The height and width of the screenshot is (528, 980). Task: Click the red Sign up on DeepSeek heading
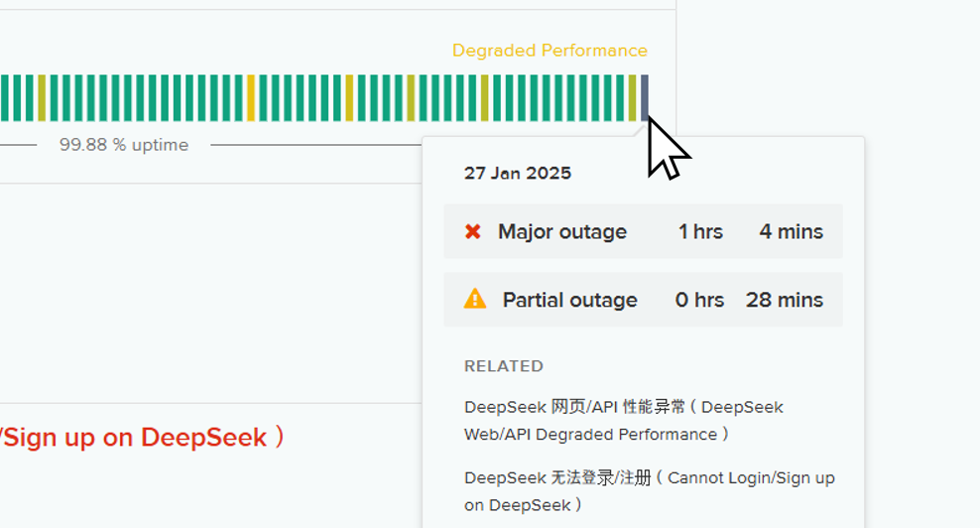(143, 437)
